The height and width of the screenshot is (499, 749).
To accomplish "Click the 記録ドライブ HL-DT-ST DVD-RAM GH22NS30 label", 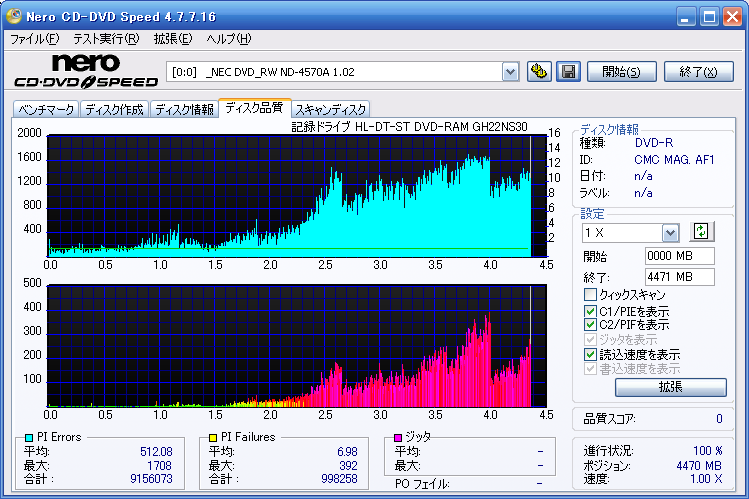I will [x=409, y=127].
